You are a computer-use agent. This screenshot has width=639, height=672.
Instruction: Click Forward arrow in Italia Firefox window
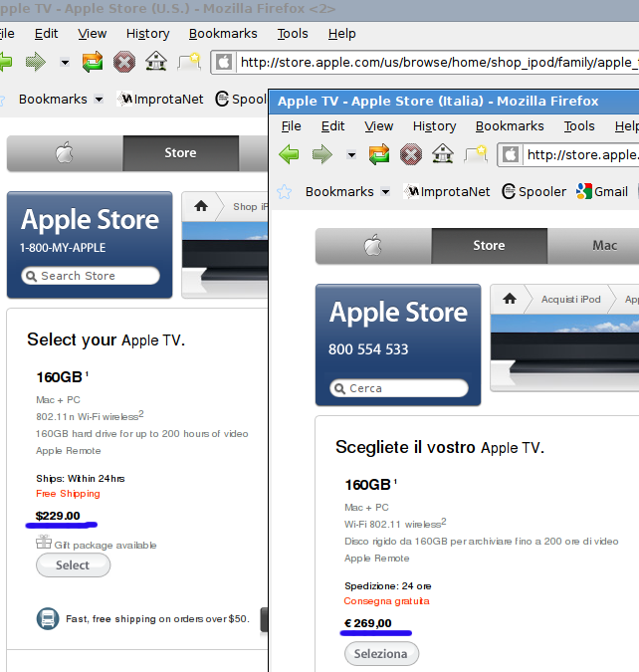(322, 154)
